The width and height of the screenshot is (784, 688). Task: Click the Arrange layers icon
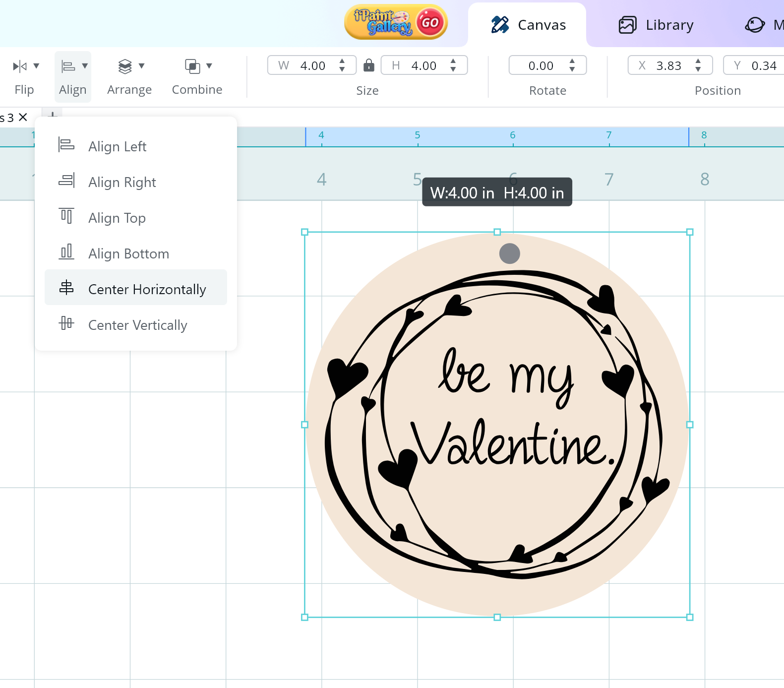coord(125,66)
